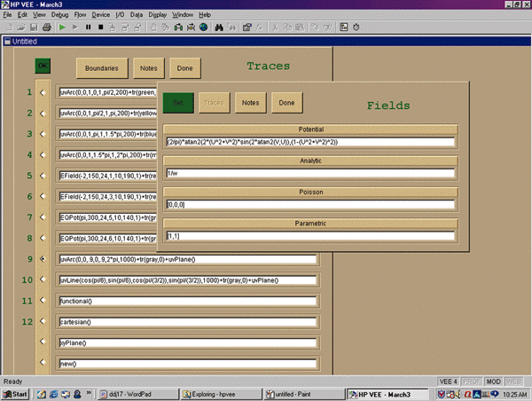Toggle the arrow button beside trace 12
This screenshot has height=401, width=532.
[x=41, y=321]
